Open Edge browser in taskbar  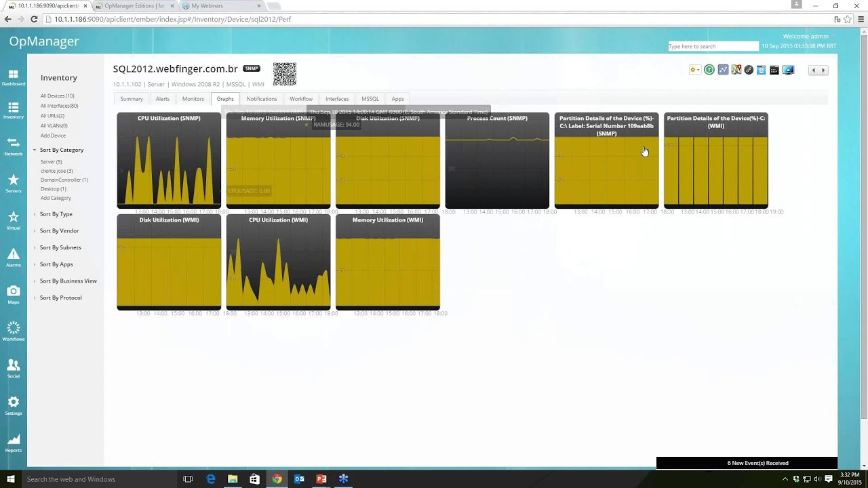tap(211, 479)
